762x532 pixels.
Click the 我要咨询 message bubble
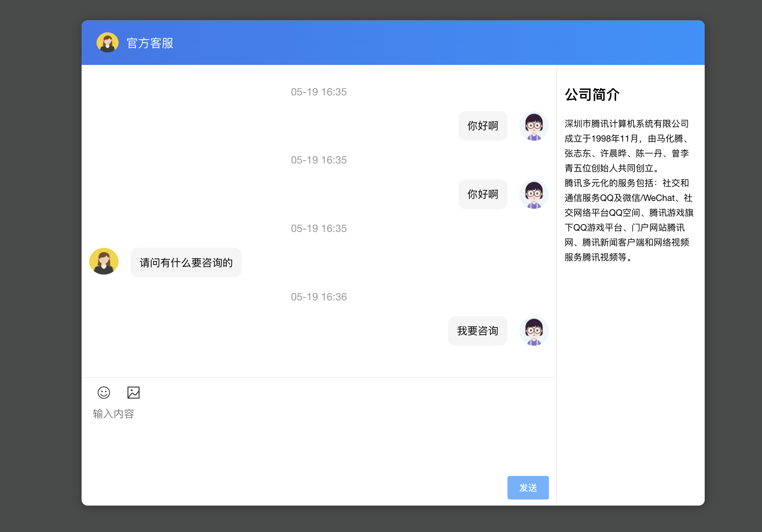pos(477,331)
